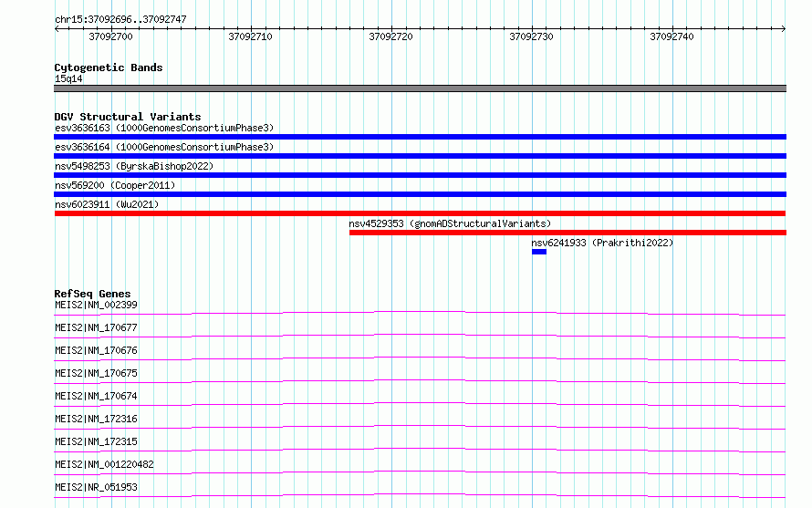Select the DGV Structural Variants track title
812x508 pixels.
[x=128, y=117]
